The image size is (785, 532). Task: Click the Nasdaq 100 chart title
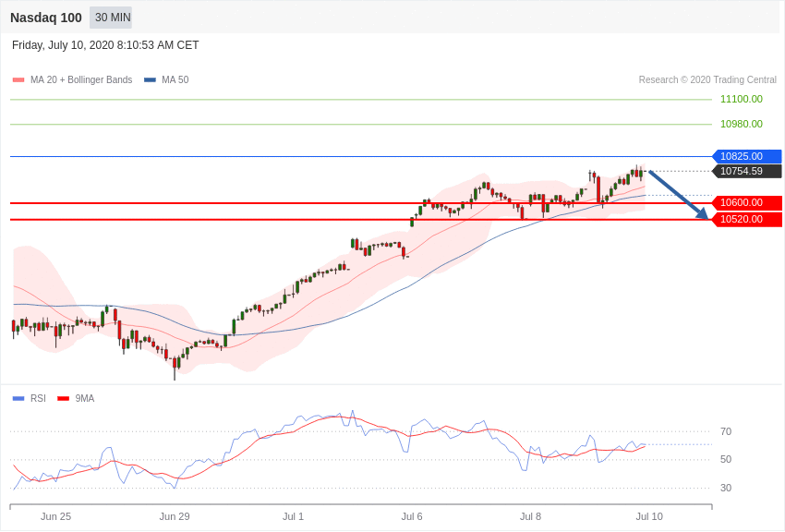tap(46, 18)
